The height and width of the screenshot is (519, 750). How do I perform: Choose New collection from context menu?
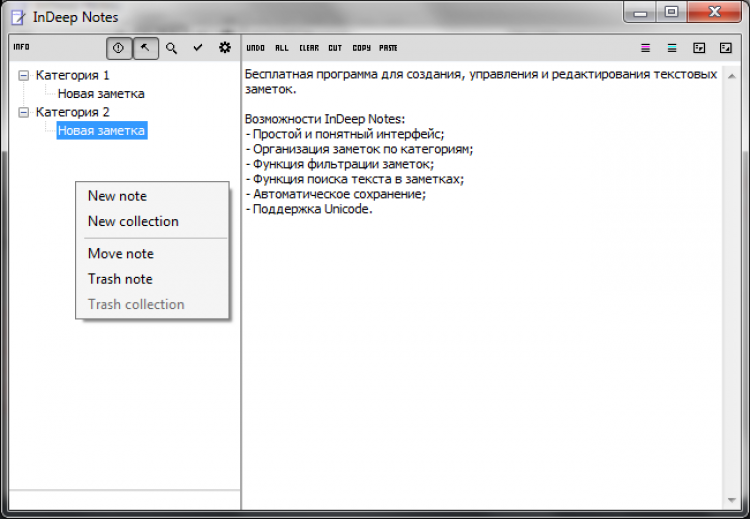(152, 221)
